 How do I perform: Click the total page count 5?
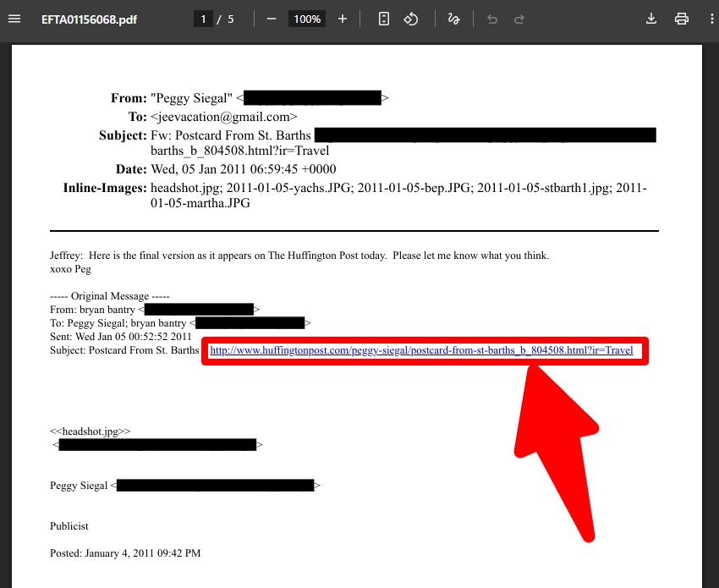coord(231,19)
